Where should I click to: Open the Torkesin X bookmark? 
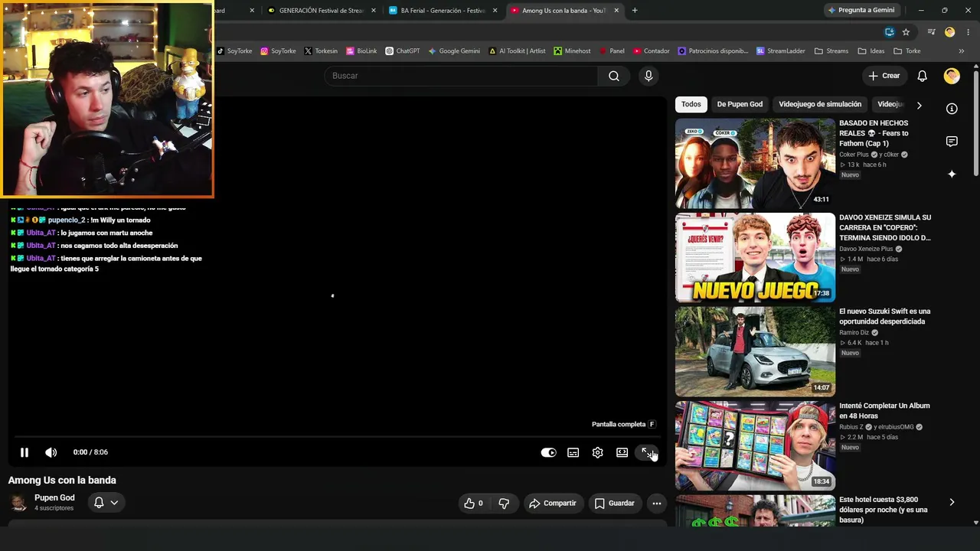[320, 51]
